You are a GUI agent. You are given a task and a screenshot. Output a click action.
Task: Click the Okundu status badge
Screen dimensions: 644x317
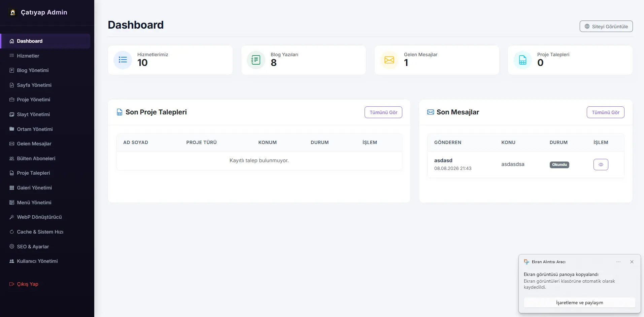(x=559, y=165)
